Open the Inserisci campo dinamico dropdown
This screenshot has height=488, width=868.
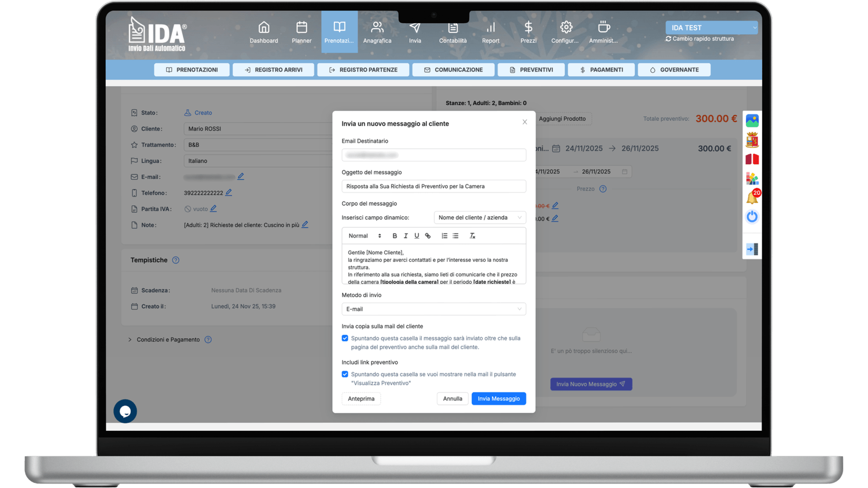tap(480, 217)
